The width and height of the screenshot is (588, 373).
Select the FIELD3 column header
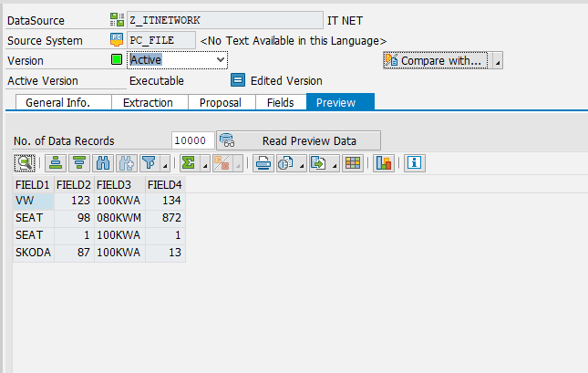point(119,184)
